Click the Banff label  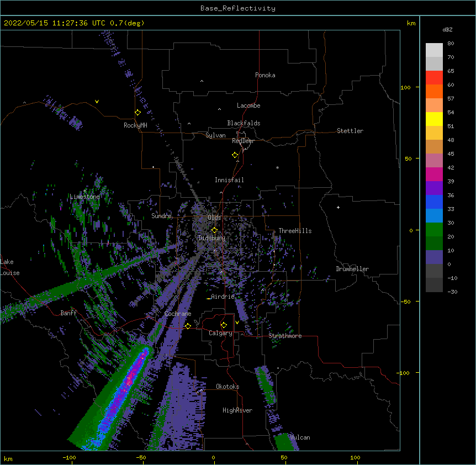tap(68, 313)
